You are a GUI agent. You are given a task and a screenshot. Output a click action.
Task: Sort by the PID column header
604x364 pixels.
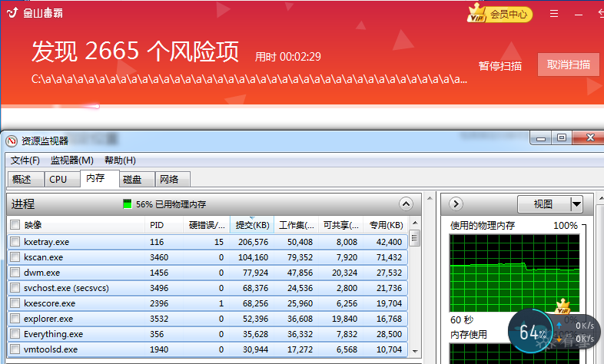click(164, 225)
